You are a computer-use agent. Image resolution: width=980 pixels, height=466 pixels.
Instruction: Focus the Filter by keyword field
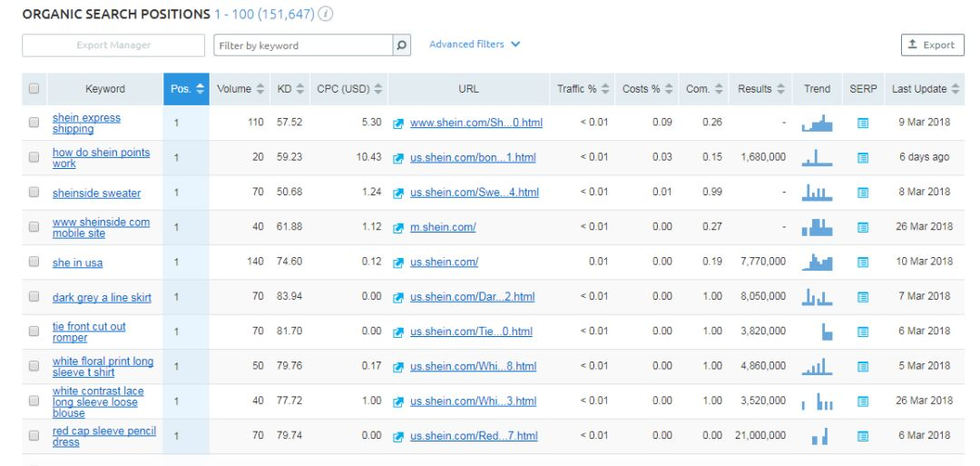[303, 45]
